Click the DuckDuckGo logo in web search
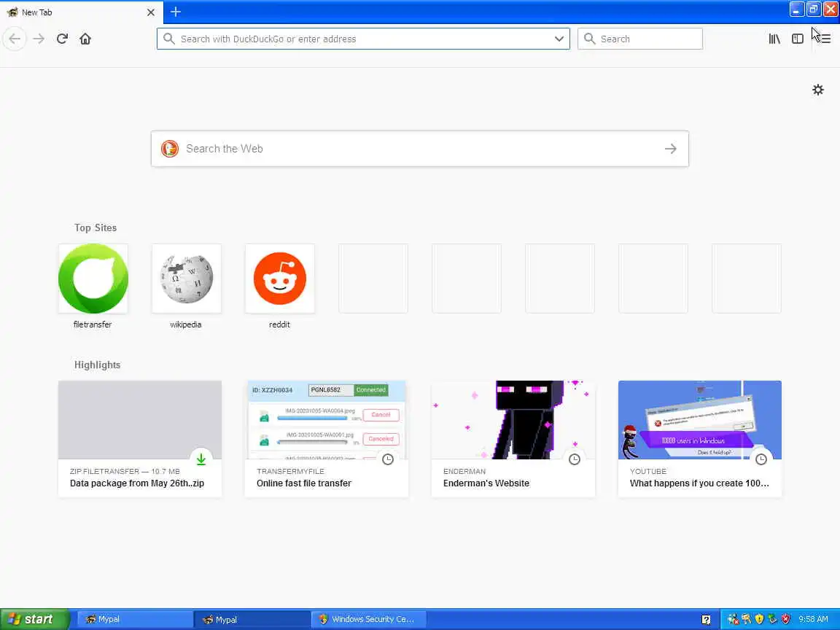The width and height of the screenshot is (840, 630). 170,149
